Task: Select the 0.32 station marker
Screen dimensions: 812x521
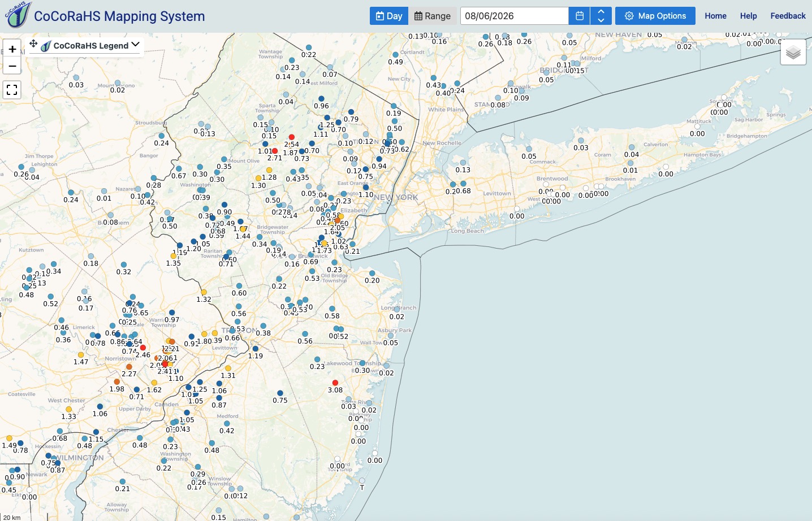Action: [x=124, y=264]
